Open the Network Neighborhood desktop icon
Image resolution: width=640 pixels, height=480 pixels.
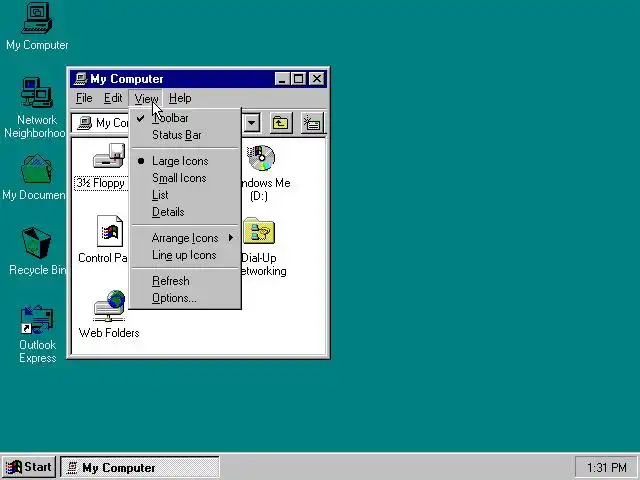[x=36, y=107]
